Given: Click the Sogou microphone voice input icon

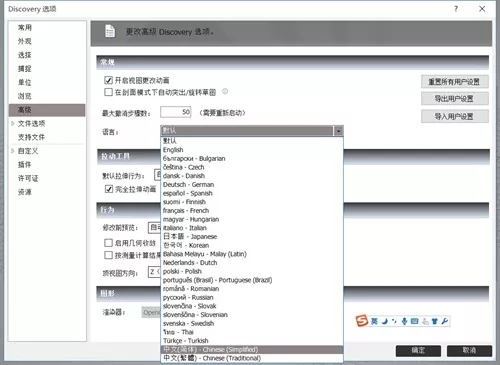Looking at the screenshot, I should 404,321.
